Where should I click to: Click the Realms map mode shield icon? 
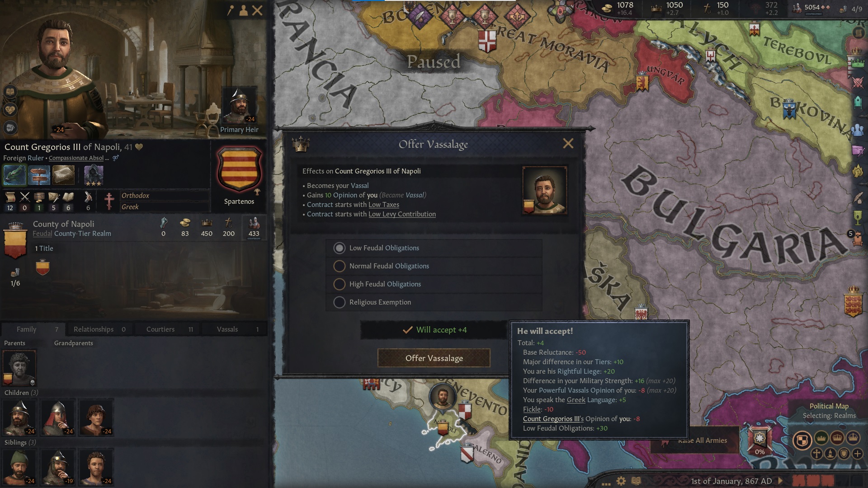(x=802, y=440)
